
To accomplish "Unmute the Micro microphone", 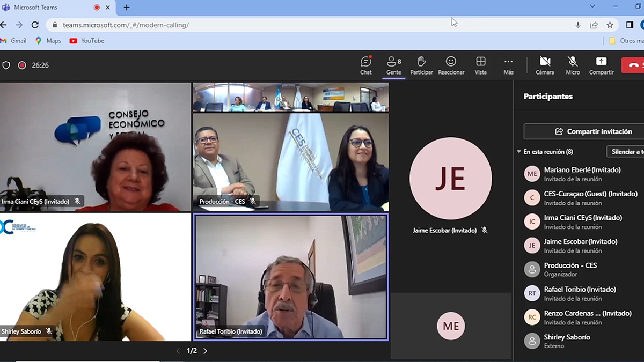I will click(573, 65).
